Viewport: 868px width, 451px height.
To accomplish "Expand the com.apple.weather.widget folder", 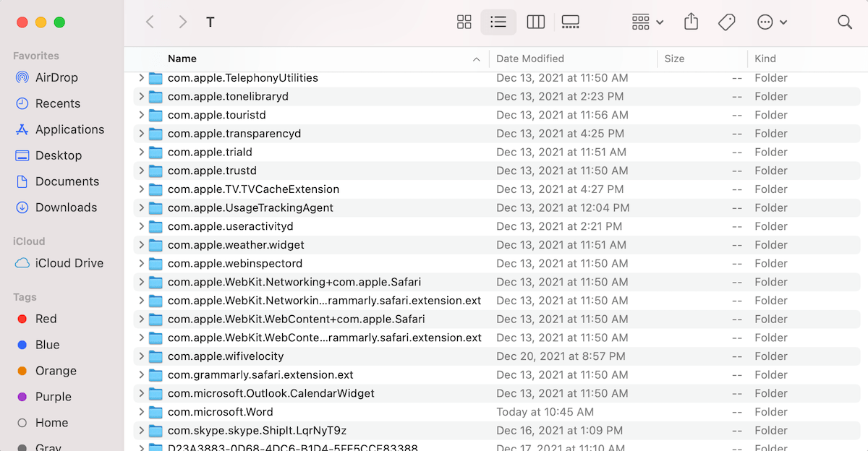I will point(141,244).
